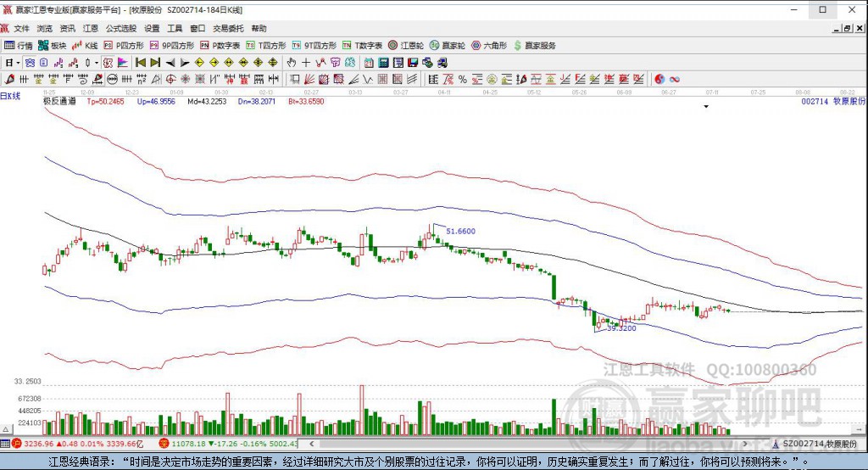This screenshot has width=868, height=470.
Task: Open the 浏览 menu
Action: point(44,28)
